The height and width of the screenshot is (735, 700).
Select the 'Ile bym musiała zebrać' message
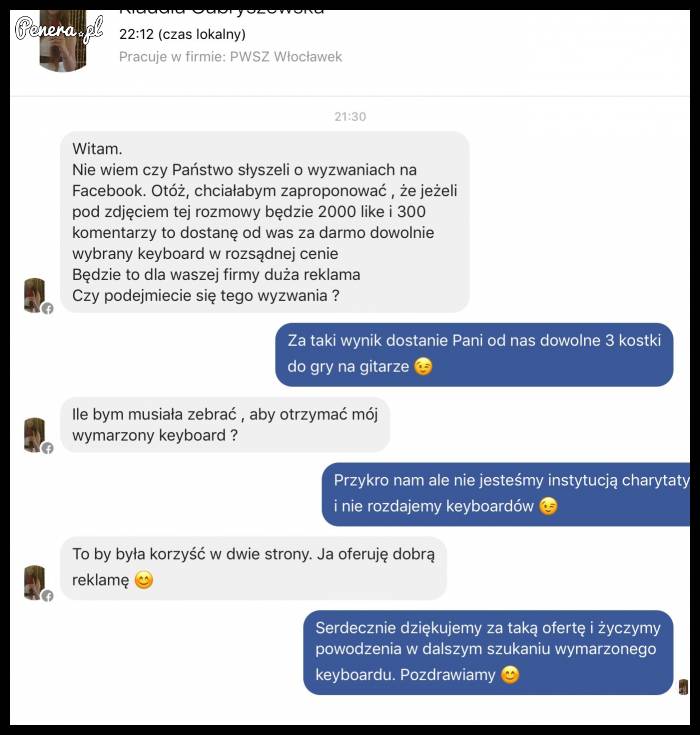[225, 425]
